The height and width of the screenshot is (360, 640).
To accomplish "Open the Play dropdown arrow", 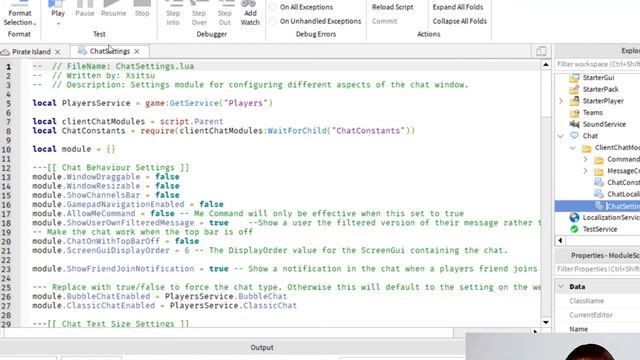I will (x=58, y=24).
